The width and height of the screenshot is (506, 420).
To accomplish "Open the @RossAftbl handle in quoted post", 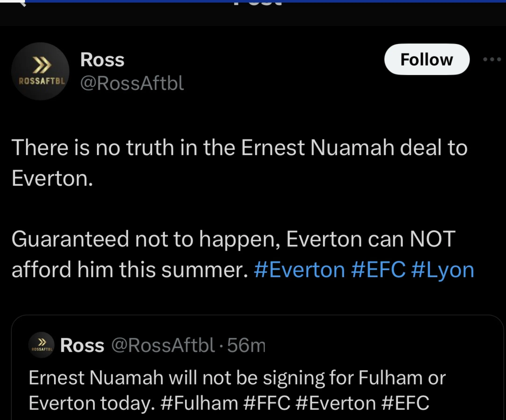I will pos(163,345).
